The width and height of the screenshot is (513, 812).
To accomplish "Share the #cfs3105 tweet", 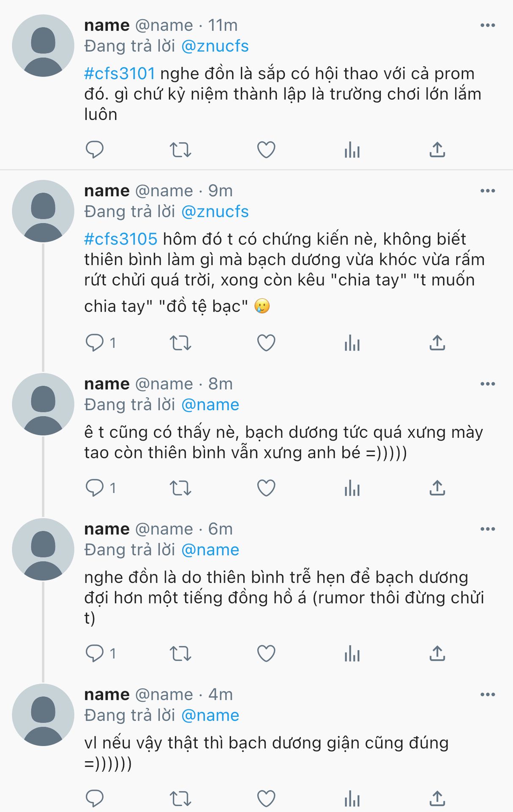I will tap(437, 343).
